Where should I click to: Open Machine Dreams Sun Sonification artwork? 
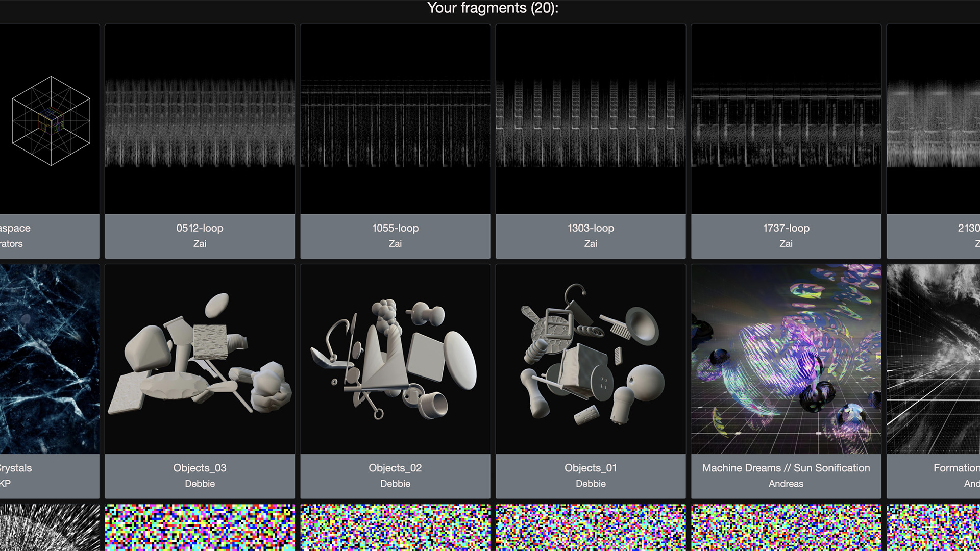786,359
